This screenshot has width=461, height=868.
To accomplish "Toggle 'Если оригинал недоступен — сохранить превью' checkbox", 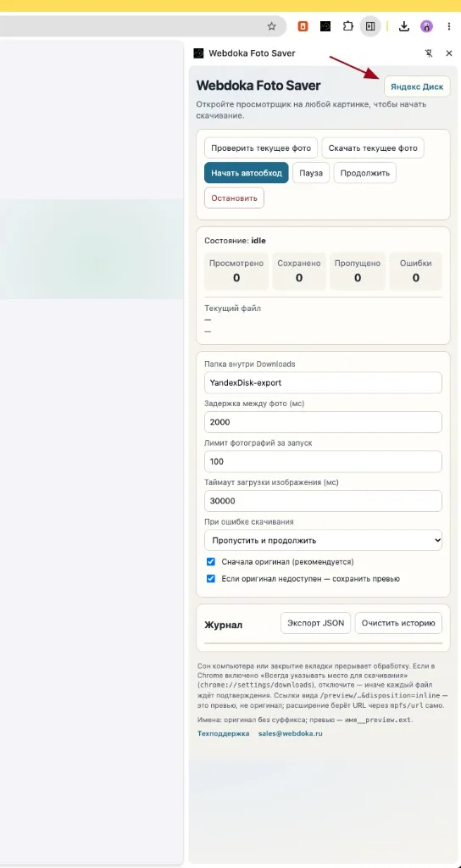I will (x=211, y=578).
